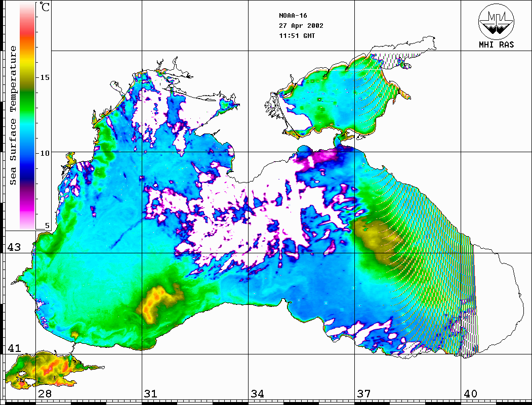The height and width of the screenshot is (405, 532).
Task: Click longitude label 37
Action: (x=364, y=393)
